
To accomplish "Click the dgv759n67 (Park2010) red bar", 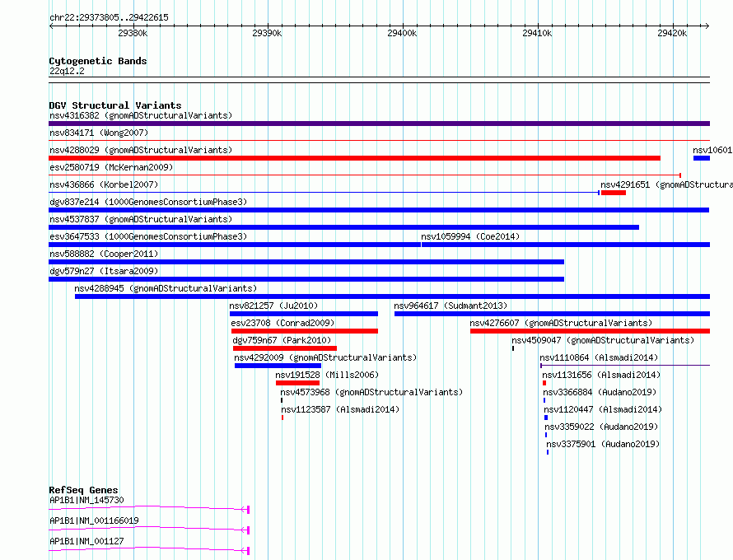I will click(x=285, y=348).
